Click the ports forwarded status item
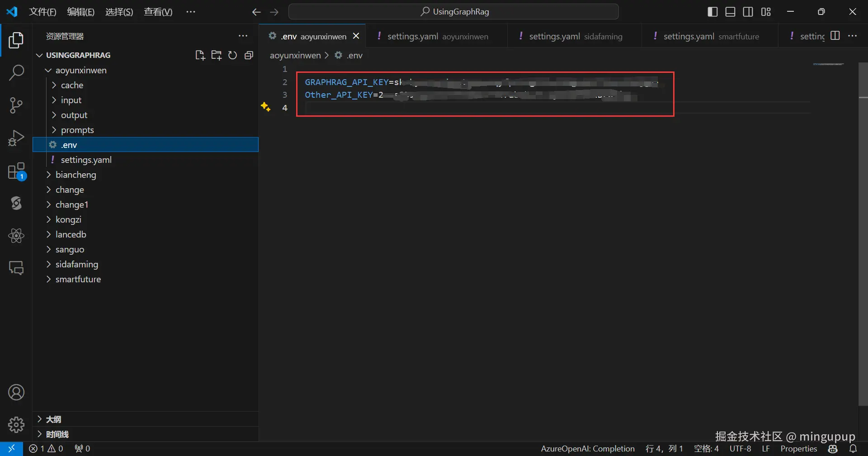 click(82, 449)
